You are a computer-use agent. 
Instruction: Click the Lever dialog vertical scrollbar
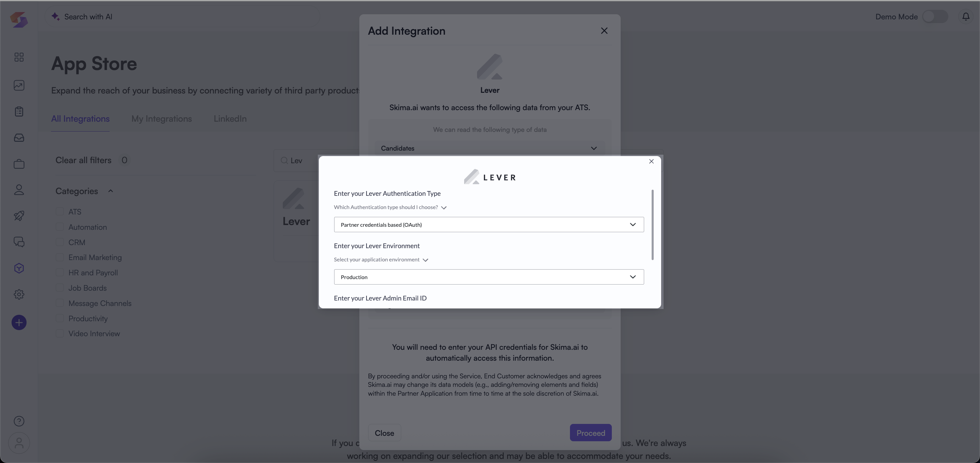pos(652,225)
